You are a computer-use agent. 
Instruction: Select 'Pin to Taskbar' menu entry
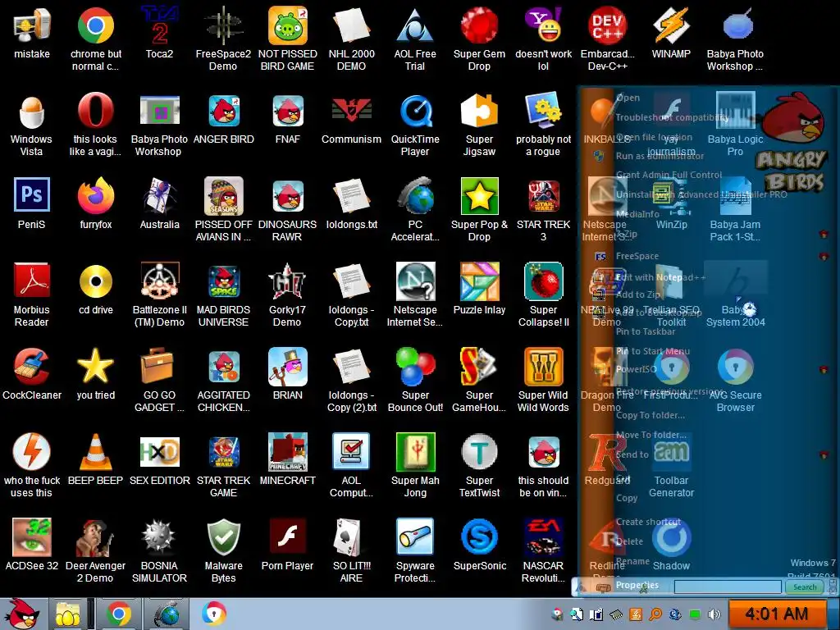click(x=646, y=331)
